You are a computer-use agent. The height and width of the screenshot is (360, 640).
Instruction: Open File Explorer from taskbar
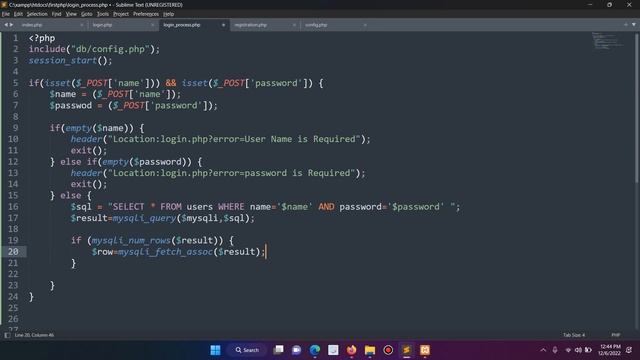tap(370, 350)
